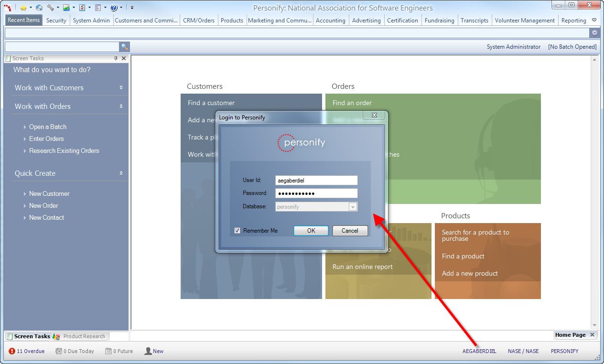Click the Due Today clock icon
The height and width of the screenshot is (364, 604).
coord(59,351)
